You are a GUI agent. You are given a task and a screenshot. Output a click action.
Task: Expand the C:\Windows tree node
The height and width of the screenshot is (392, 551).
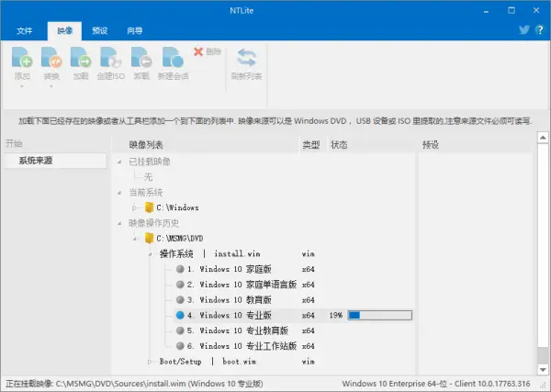pos(134,208)
